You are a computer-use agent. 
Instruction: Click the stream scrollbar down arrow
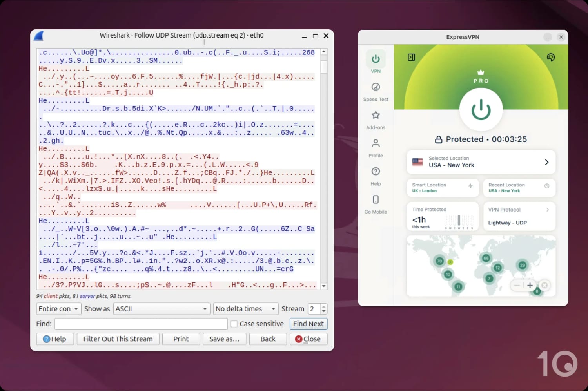coord(324,286)
